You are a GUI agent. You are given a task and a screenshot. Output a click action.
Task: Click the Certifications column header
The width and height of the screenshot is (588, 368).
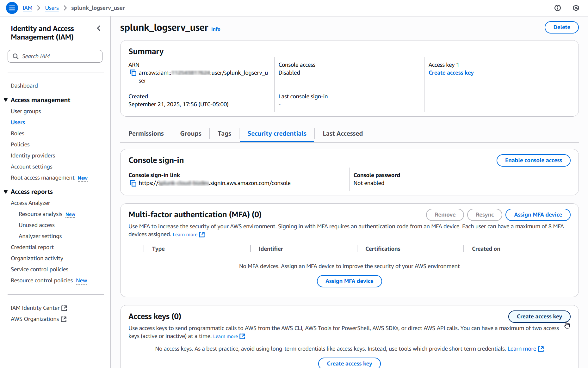[383, 249]
